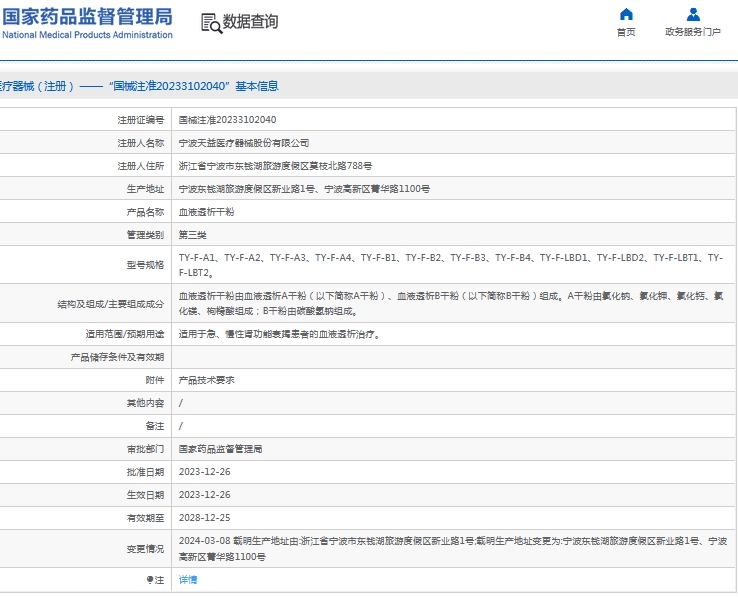The height and width of the screenshot is (597, 738).
Task: Click the 适用范围/预期用途 label
Action: tap(125, 334)
